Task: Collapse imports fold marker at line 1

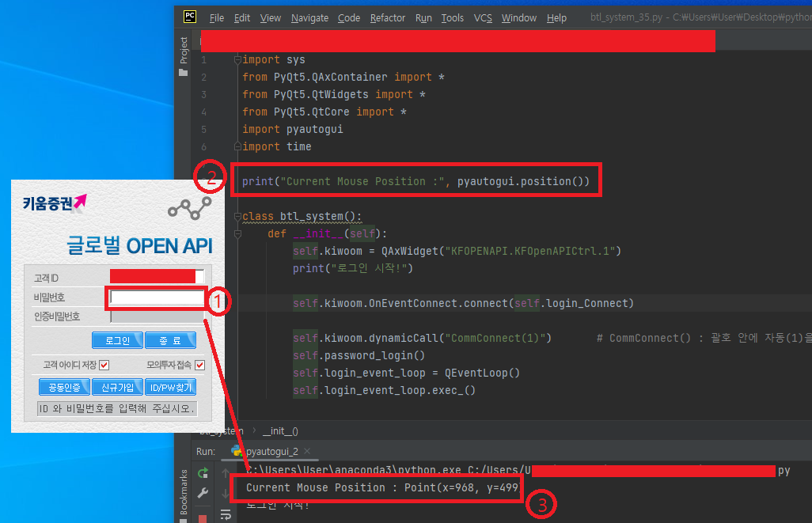Action: [x=237, y=60]
